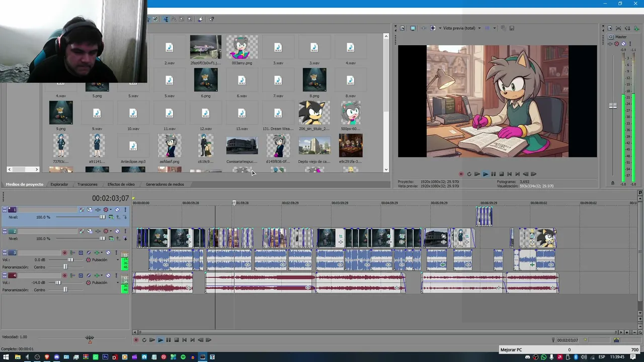Viewport: 644px width, 362px height.
Task: Start playback in the preview transport
Action: 485,174
